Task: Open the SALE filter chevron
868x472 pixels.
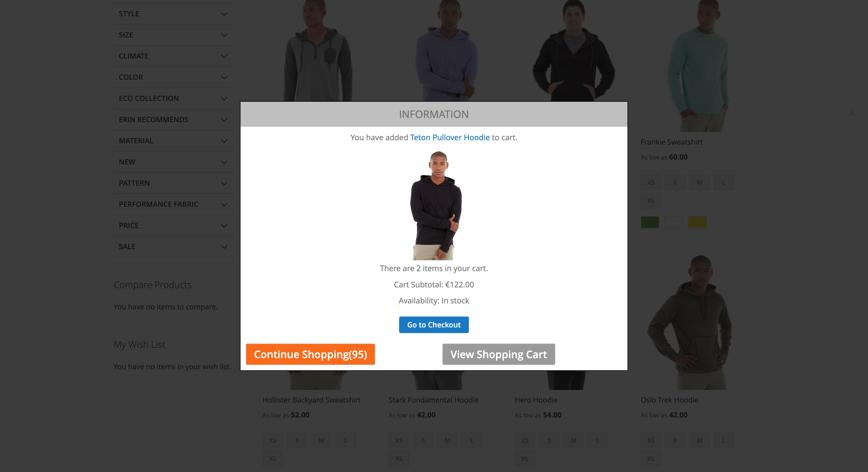Action: point(224,247)
